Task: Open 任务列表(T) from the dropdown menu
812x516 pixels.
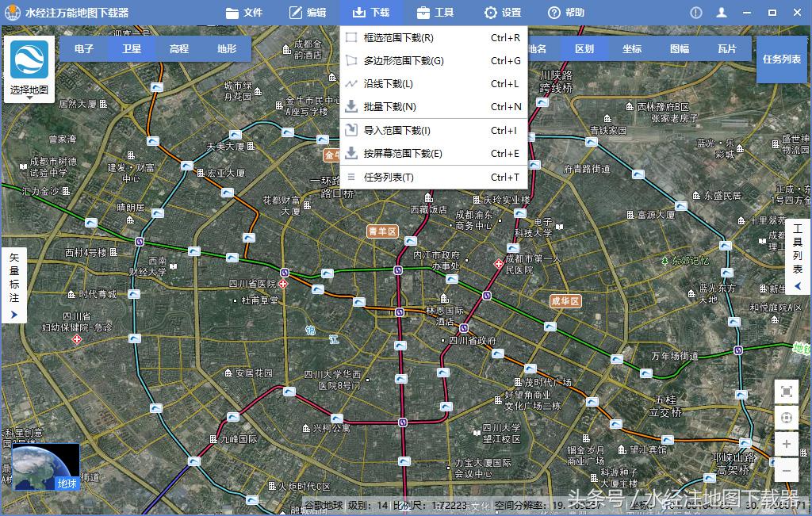Action: 433,177
